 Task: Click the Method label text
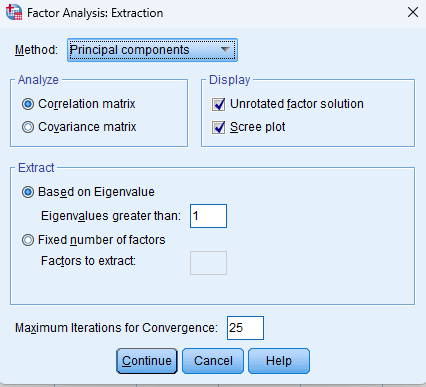(36, 50)
